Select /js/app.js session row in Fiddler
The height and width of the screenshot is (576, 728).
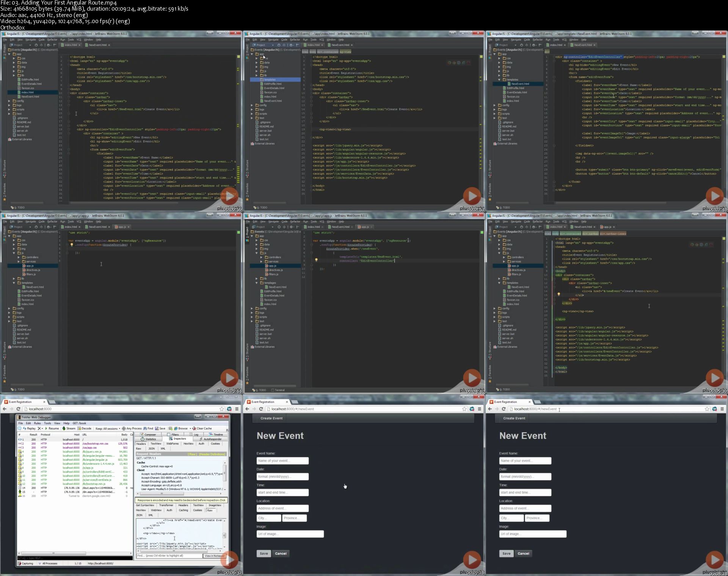74,468
